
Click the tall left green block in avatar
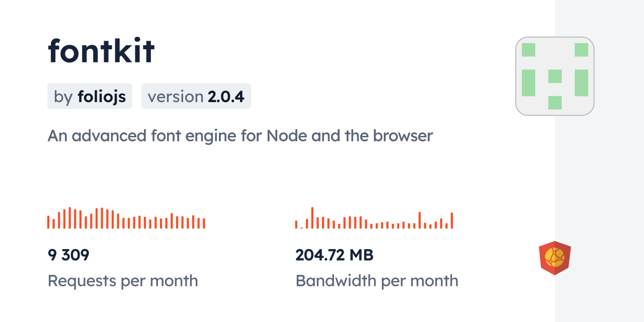point(528,83)
